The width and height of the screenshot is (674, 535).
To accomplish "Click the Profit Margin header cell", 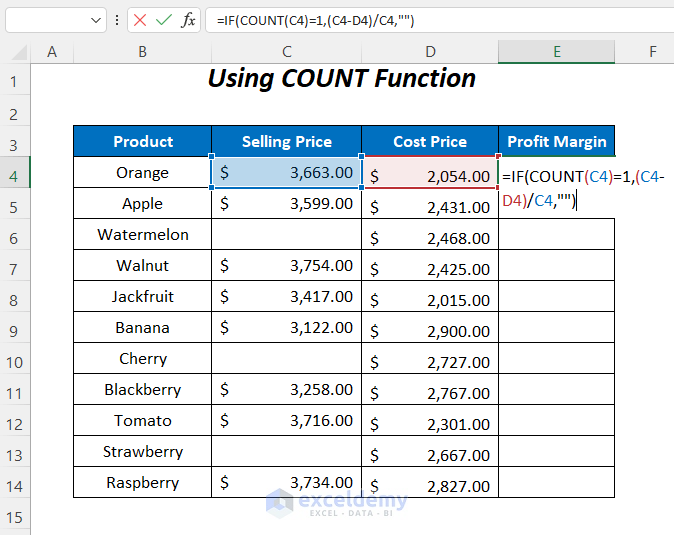I will pos(556,142).
